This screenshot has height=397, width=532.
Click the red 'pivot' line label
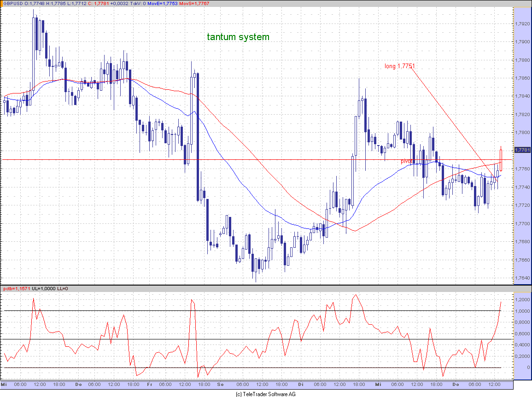(406, 161)
